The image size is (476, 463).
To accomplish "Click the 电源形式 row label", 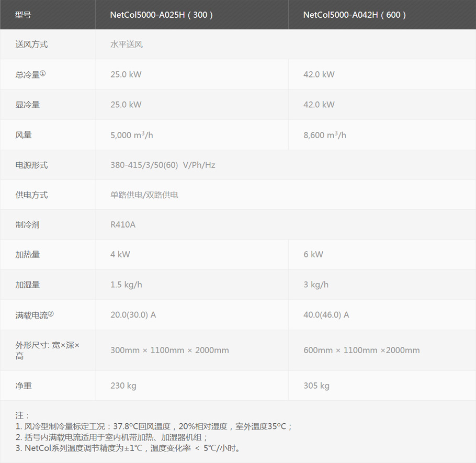I will [x=31, y=165].
